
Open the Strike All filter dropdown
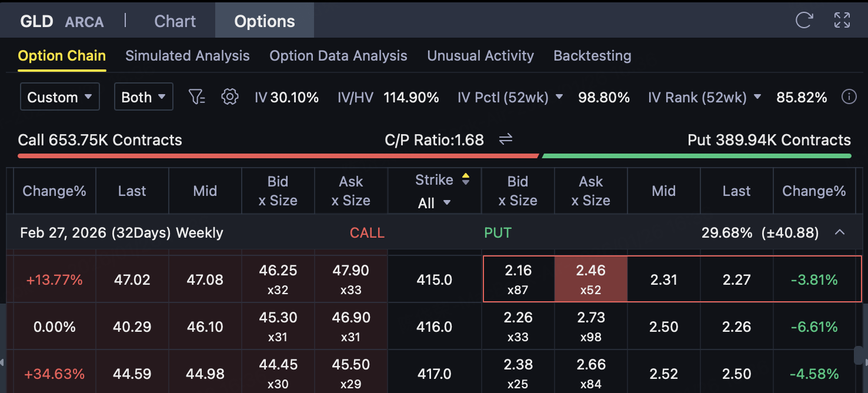pos(434,203)
